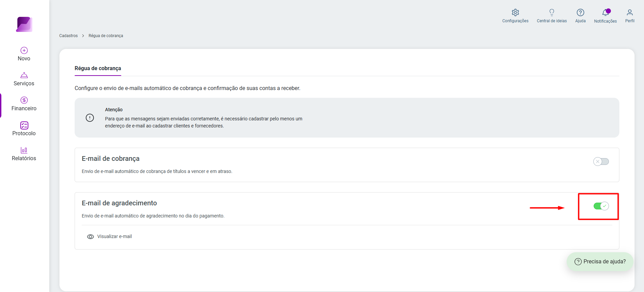Open Notificações bell icon

pyautogui.click(x=606, y=12)
